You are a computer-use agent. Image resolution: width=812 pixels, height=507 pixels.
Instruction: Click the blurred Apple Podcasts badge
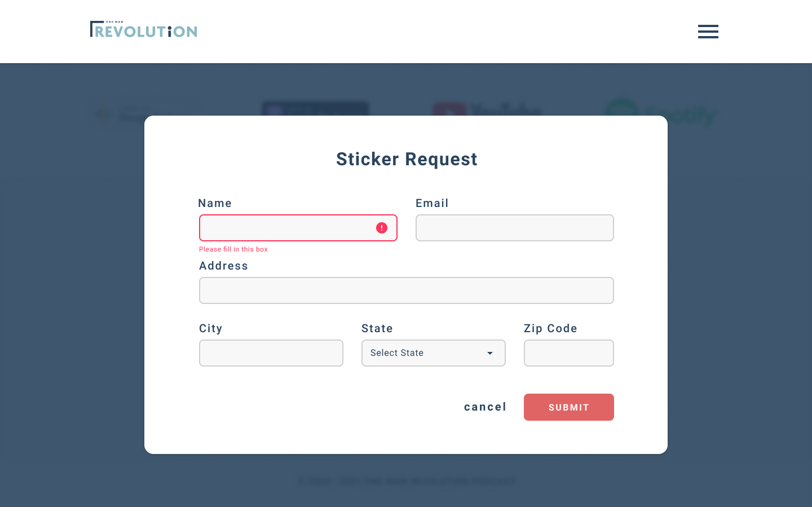pyautogui.click(x=315, y=108)
